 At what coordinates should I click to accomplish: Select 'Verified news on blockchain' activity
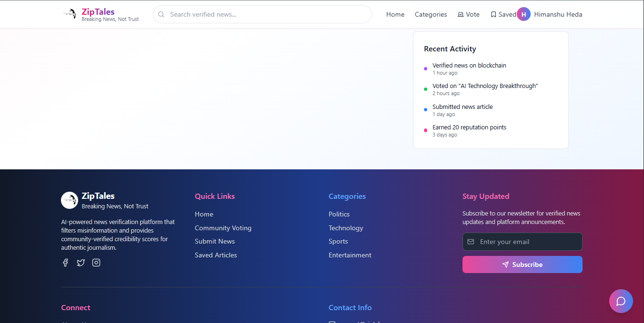469,65
